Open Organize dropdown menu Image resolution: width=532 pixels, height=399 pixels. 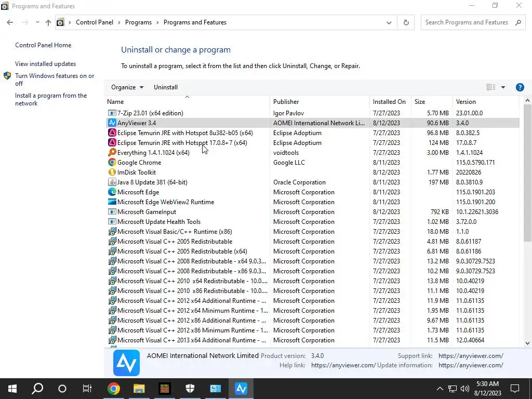[x=127, y=87]
